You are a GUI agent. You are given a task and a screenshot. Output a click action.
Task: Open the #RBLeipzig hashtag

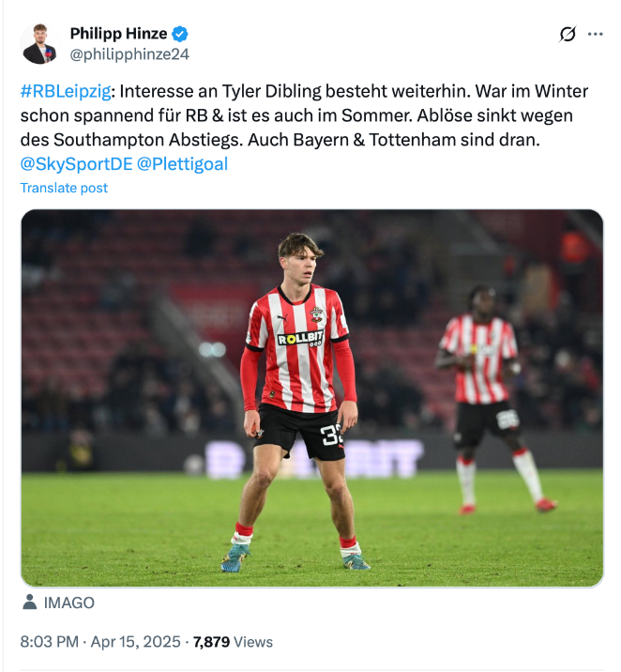(x=66, y=92)
